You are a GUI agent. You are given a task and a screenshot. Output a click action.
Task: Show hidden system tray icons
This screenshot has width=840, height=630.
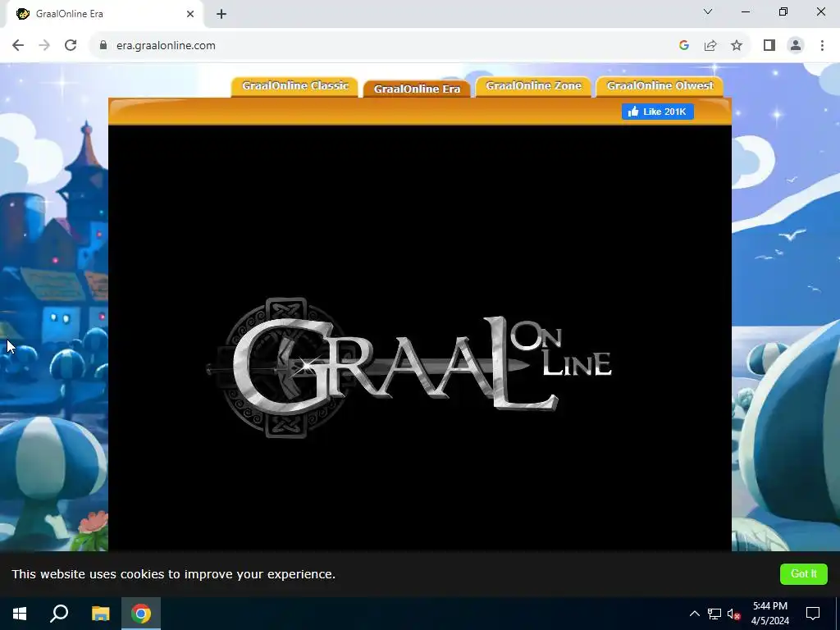(694, 614)
